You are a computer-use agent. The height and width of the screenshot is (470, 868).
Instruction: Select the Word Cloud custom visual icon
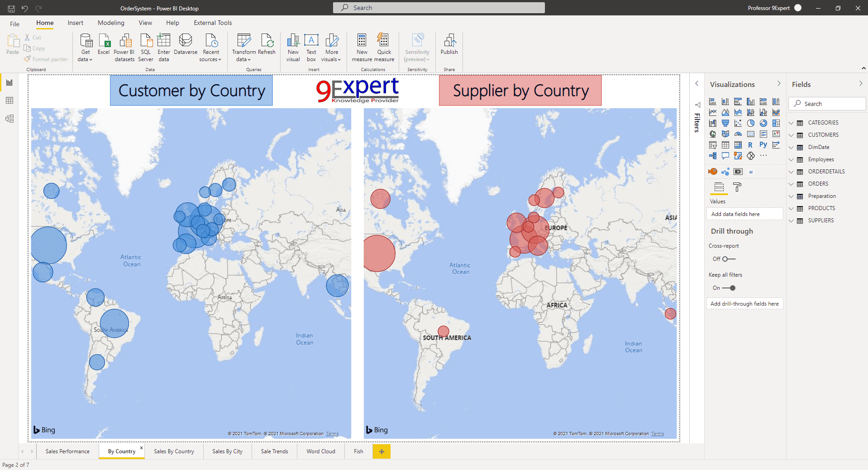pos(751,172)
